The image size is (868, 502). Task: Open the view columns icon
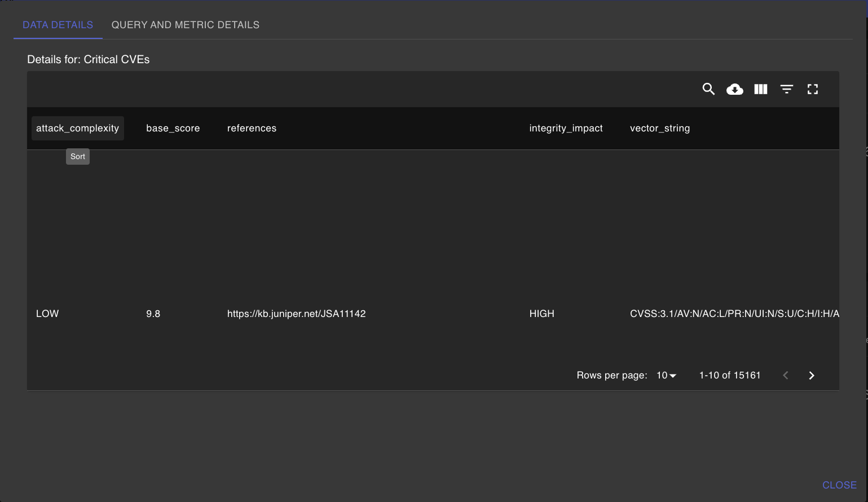(760, 89)
